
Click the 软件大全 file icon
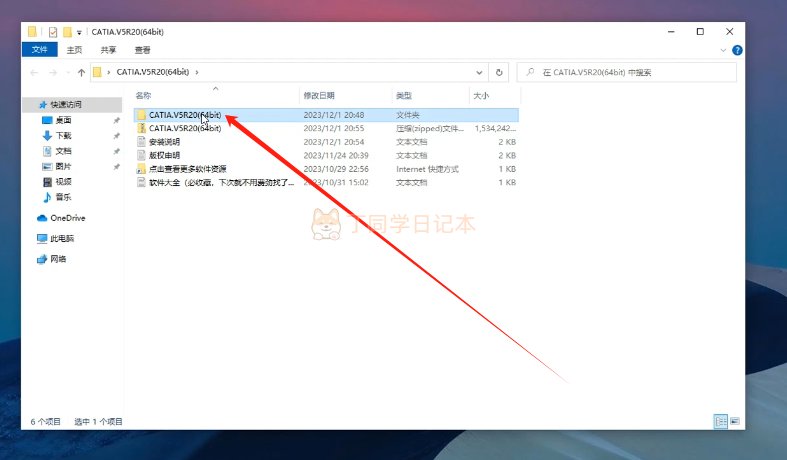pyautogui.click(x=142, y=183)
